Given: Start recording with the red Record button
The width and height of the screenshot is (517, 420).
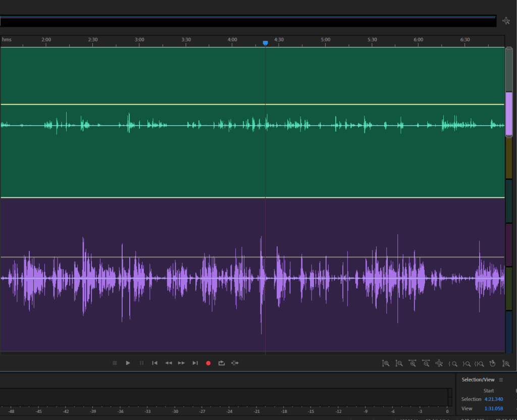Looking at the screenshot, I should [x=208, y=363].
